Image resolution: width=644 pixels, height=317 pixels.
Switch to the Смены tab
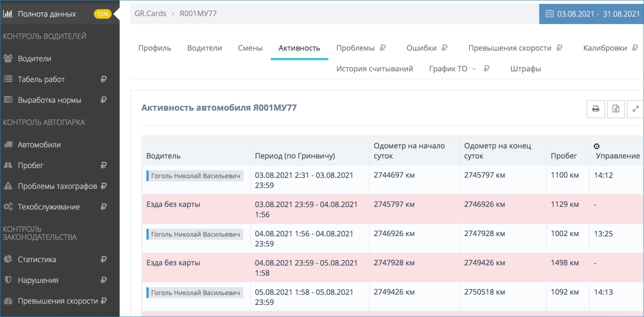pos(250,48)
